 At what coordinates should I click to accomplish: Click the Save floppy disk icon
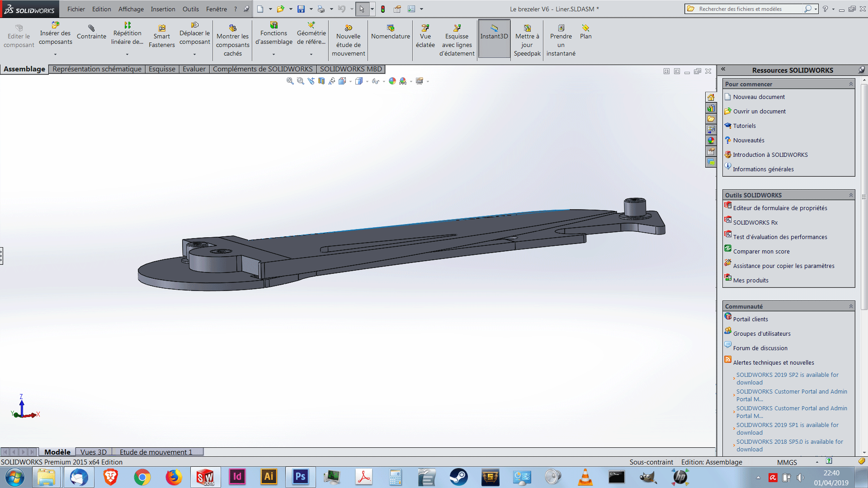301,9
